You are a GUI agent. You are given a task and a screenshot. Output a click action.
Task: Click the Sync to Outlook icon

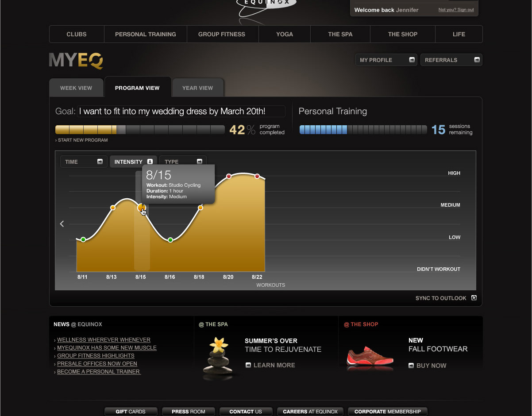[474, 298]
